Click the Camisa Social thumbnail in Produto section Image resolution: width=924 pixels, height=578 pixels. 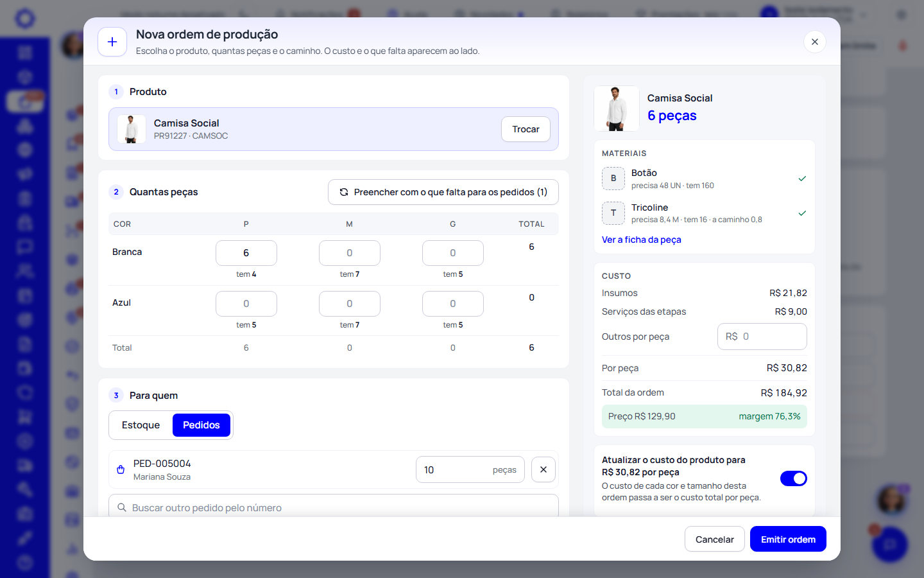pyautogui.click(x=132, y=129)
